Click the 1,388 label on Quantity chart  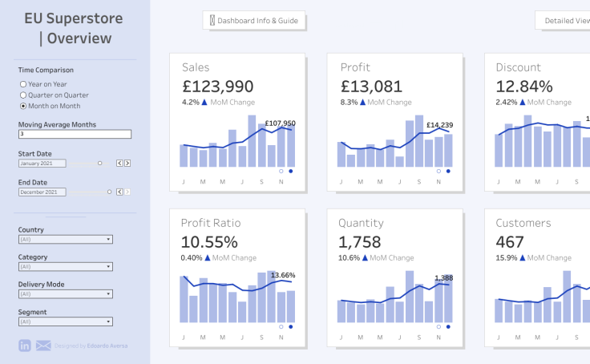click(444, 277)
